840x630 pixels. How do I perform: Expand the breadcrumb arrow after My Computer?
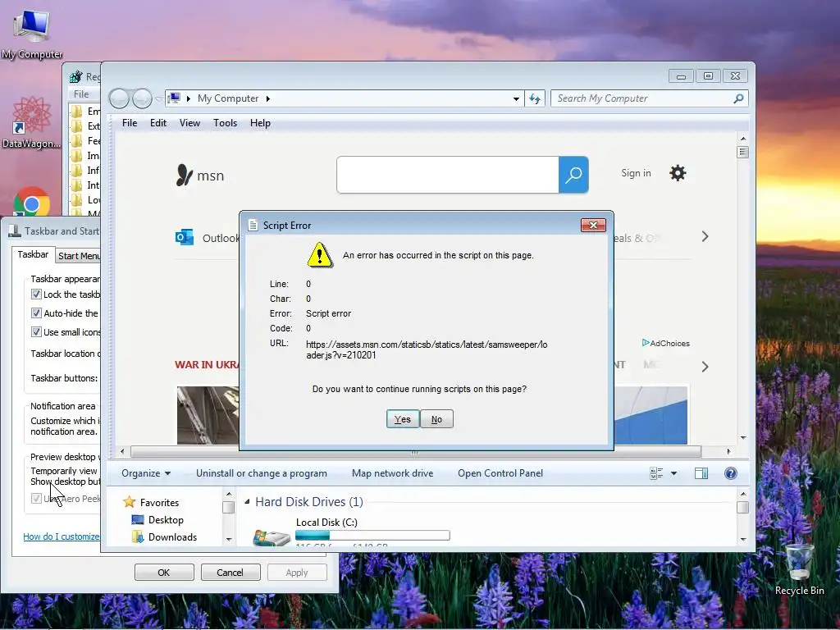pyautogui.click(x=268, y=98)
